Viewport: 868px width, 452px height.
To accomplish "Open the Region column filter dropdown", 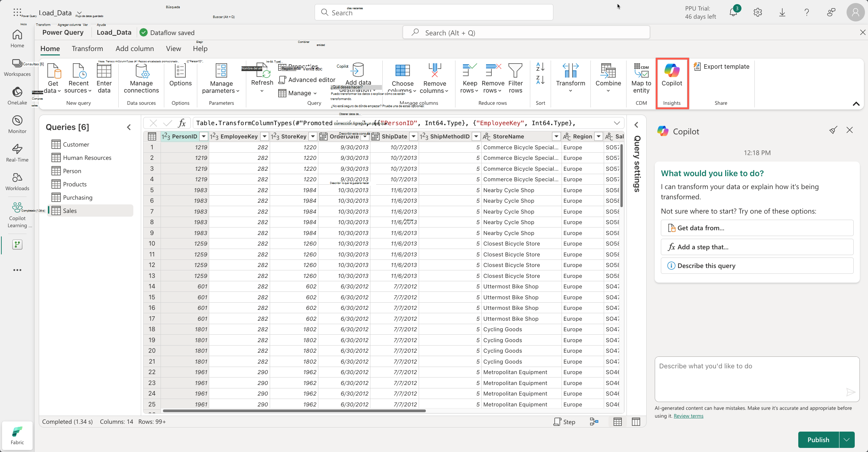I will (x=599, y=136).
